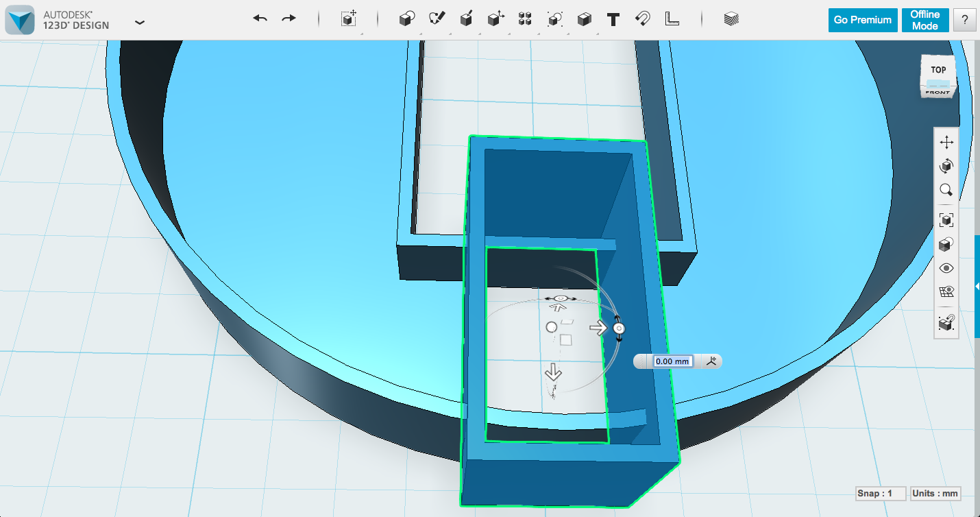Viewport: 980px width, 517px height.
Task: Choose the Text tool
Action: [x=613, y=19]
